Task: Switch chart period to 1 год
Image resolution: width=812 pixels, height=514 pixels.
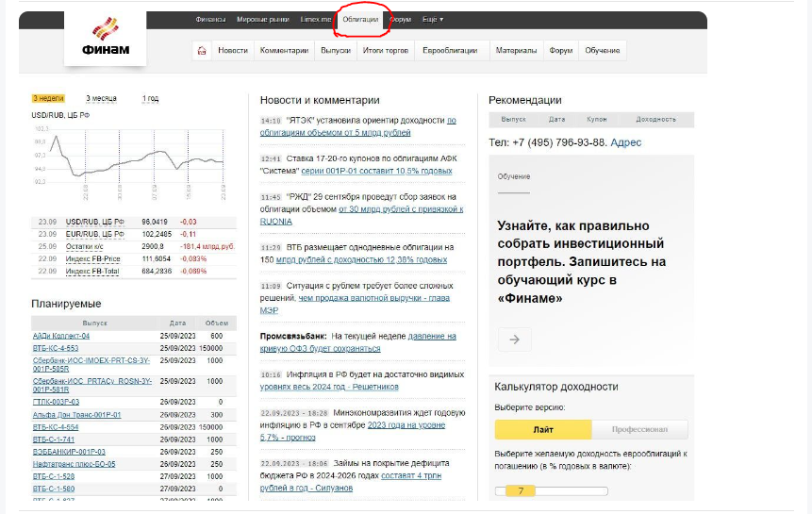Action: [x=151, y=98]
